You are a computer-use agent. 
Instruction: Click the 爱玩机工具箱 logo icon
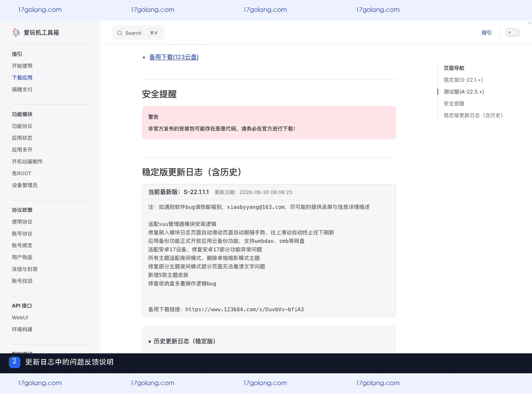pos(16,33)
